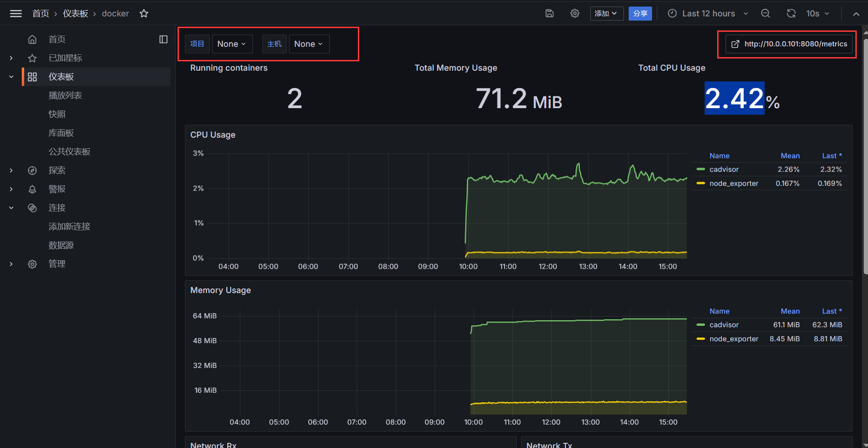Go to 首页 in sidebar
This screenshot has width=868, height=448.
57,39
